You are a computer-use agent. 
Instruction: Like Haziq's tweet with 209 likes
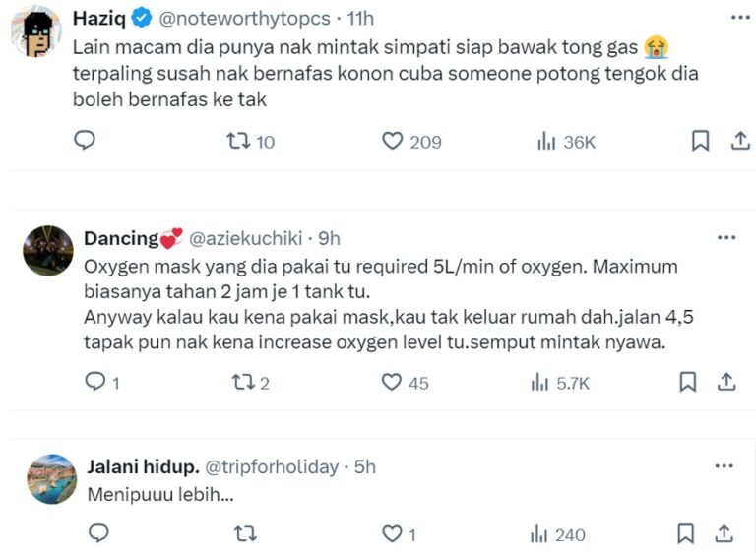tap(393, 141)
